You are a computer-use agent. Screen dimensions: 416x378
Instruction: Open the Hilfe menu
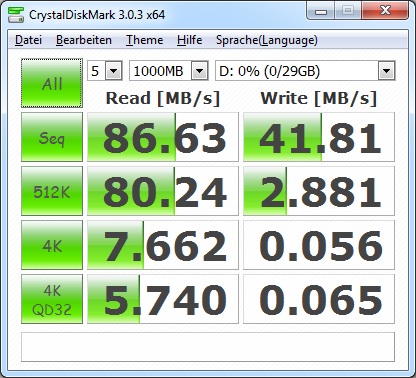coord(189,40)
